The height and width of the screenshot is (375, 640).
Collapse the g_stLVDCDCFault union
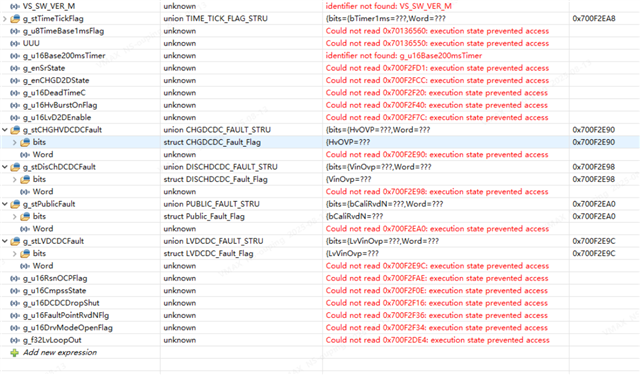point(4,241)
